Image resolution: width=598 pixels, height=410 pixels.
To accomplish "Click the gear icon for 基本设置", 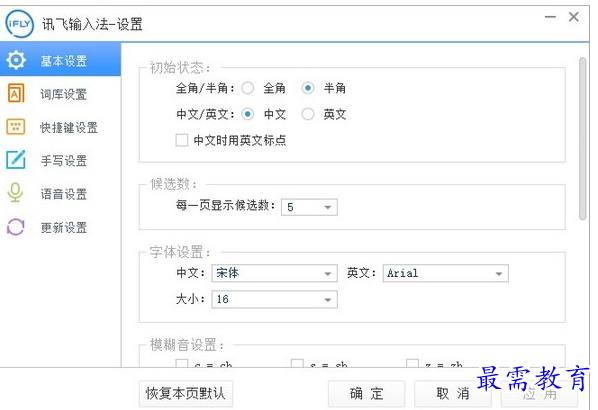I will 16,60.
